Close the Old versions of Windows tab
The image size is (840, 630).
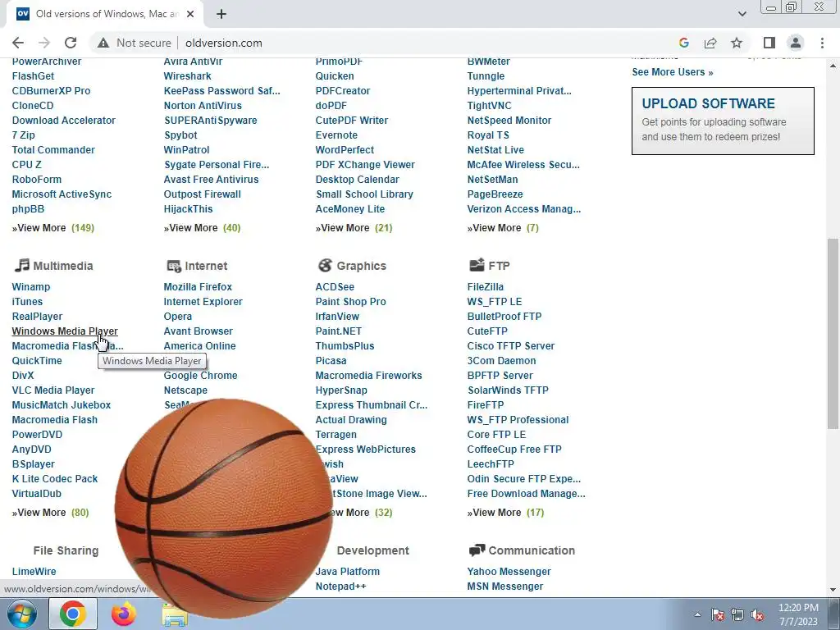coord(190,15)
